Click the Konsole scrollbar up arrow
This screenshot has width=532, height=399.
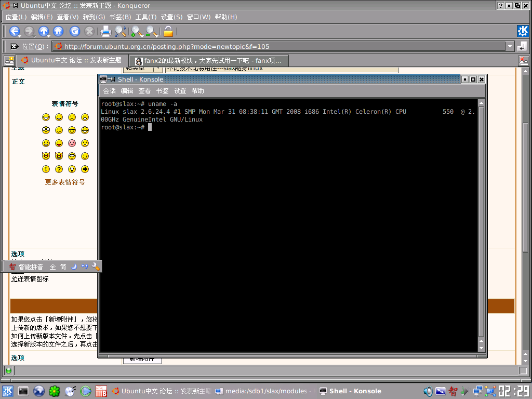click(x=481, y=103)
